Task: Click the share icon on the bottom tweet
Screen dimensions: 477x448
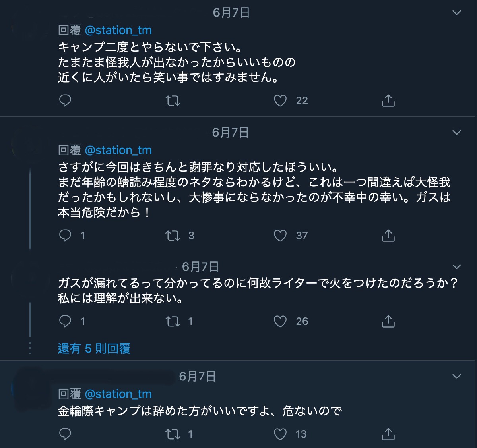Action: [388, 434]
